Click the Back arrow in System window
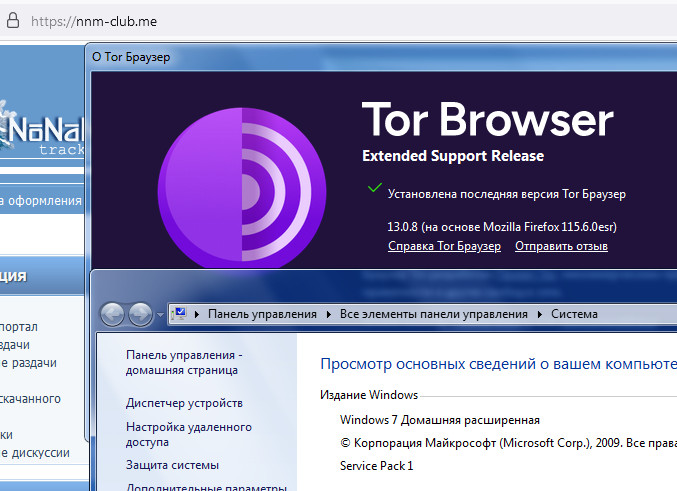Screen dimensions: 677x491 pyautogui.click(x=112, y=314)
